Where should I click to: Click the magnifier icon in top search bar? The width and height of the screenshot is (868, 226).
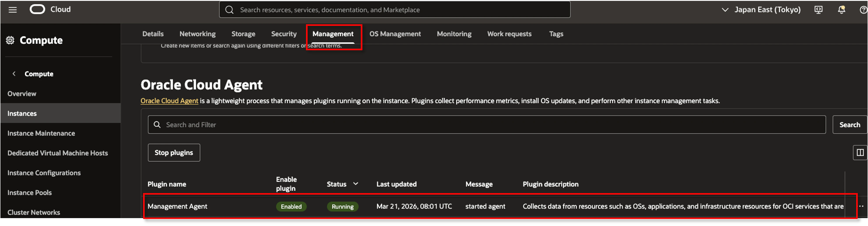[229, 10]
